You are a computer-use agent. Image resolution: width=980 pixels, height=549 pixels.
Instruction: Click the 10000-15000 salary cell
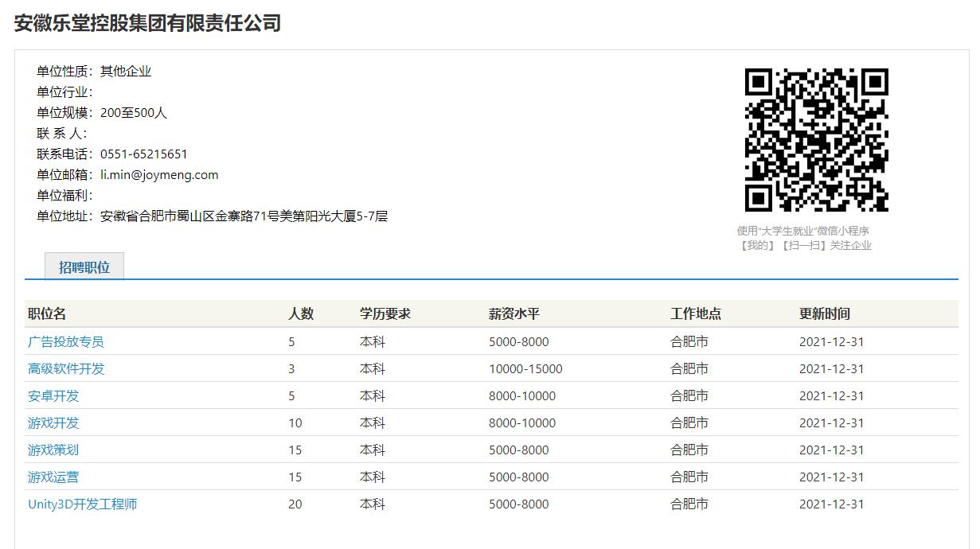[x=525, y=369]
